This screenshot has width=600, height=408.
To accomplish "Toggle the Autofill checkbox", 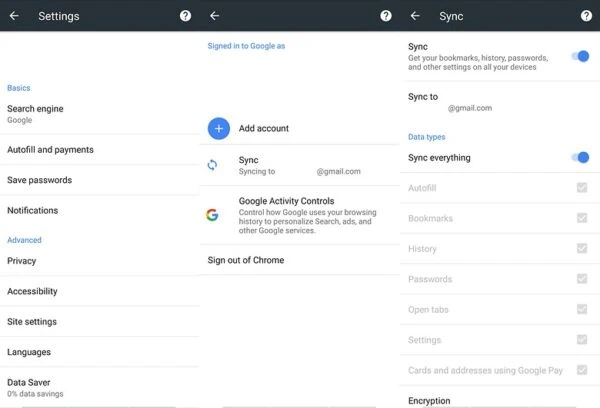I will pos(582,187).
